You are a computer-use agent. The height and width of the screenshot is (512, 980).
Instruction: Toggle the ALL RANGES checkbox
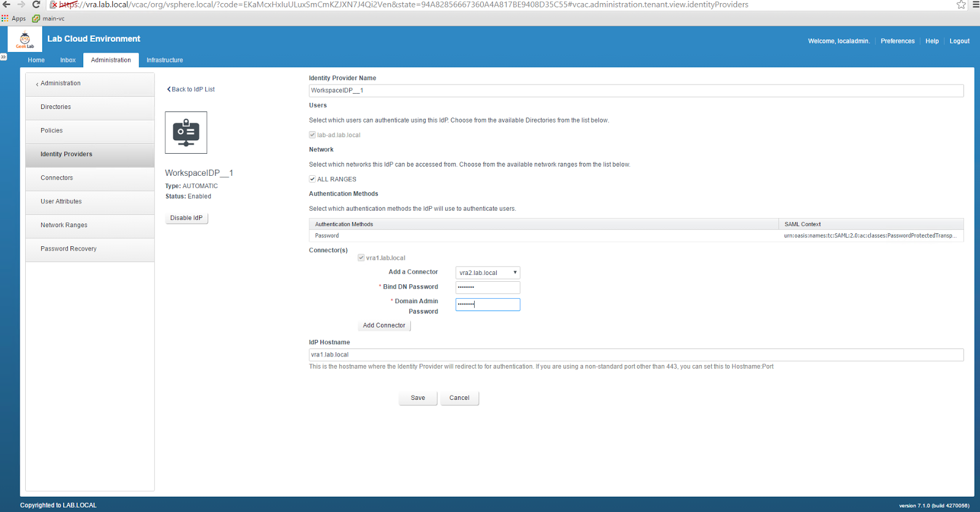312,179
